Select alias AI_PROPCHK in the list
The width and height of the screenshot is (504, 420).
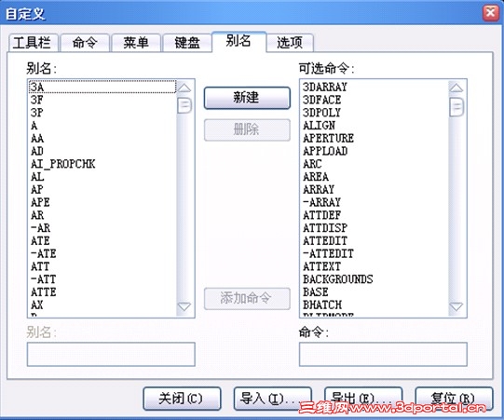[102, 164]
